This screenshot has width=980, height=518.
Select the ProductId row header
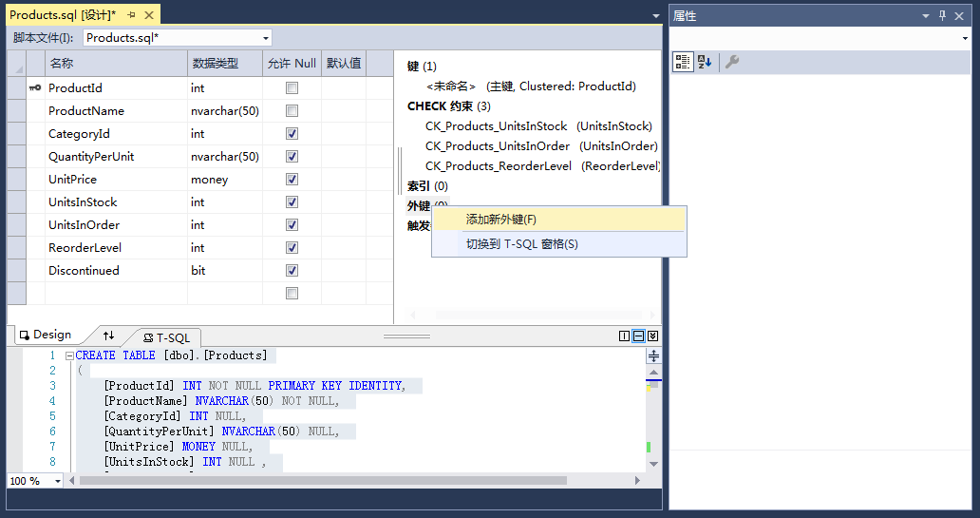coord(17,88)
